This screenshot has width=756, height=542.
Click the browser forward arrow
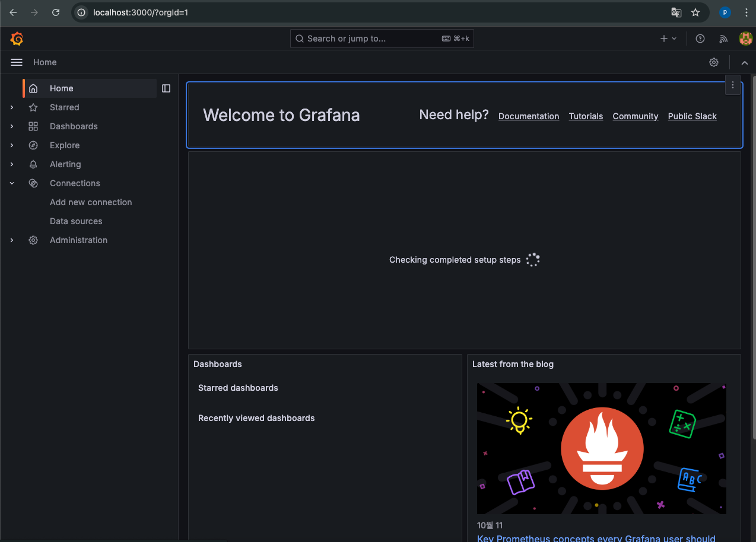click(x=34, y=12)
